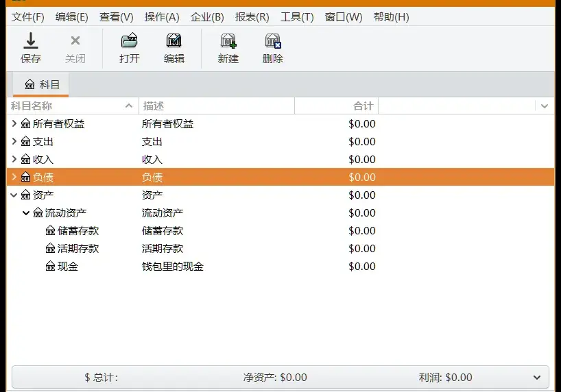This screenshot has width=561, height=392.
Task: Click the bank icon of 流动资产 row
Action: click(x=38, y=213)
